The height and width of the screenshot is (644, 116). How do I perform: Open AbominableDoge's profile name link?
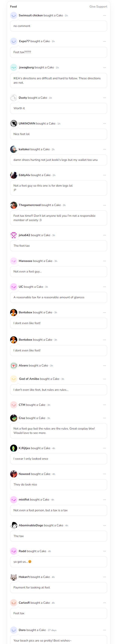coord(31,526)
